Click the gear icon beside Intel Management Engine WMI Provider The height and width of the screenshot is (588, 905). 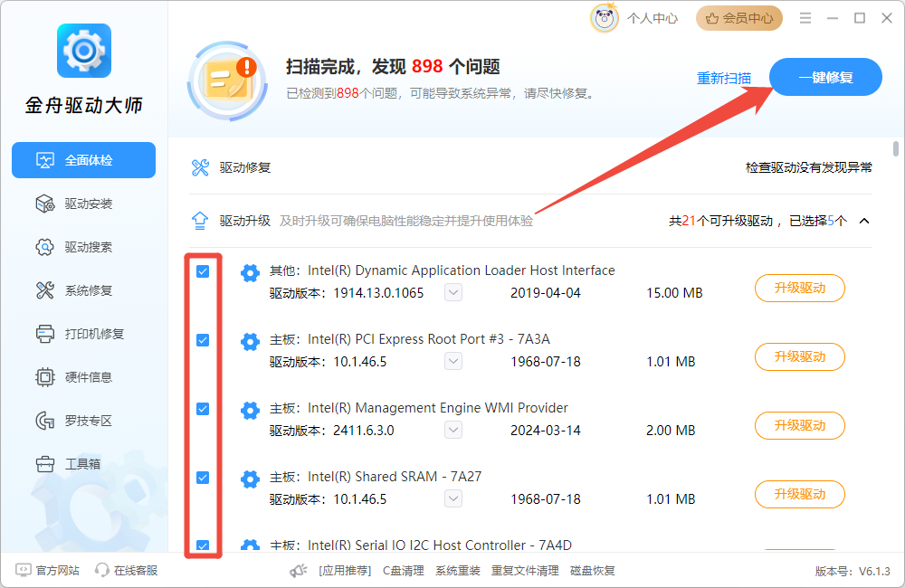pos(250,411)
